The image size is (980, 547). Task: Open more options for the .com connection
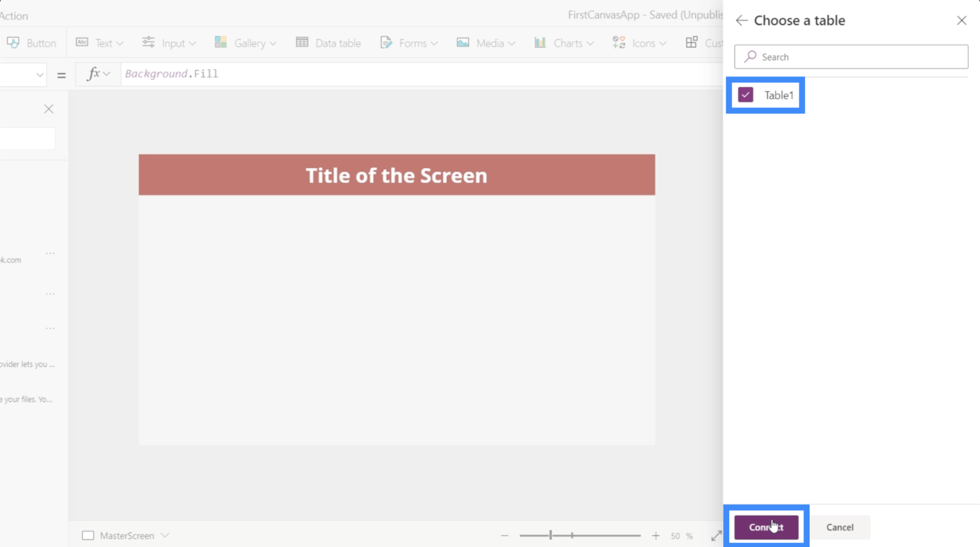pyautogui.click(x=50, y=253)
